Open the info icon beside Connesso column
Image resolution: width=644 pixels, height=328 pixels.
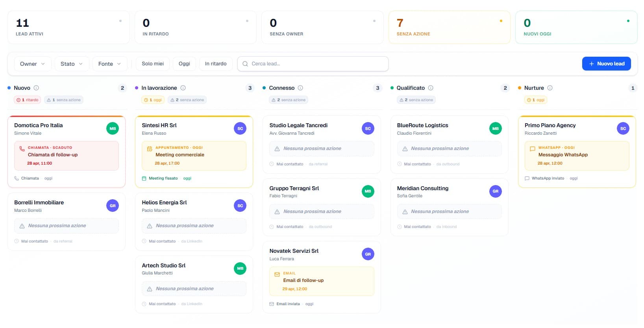click(x=300, y=88)
